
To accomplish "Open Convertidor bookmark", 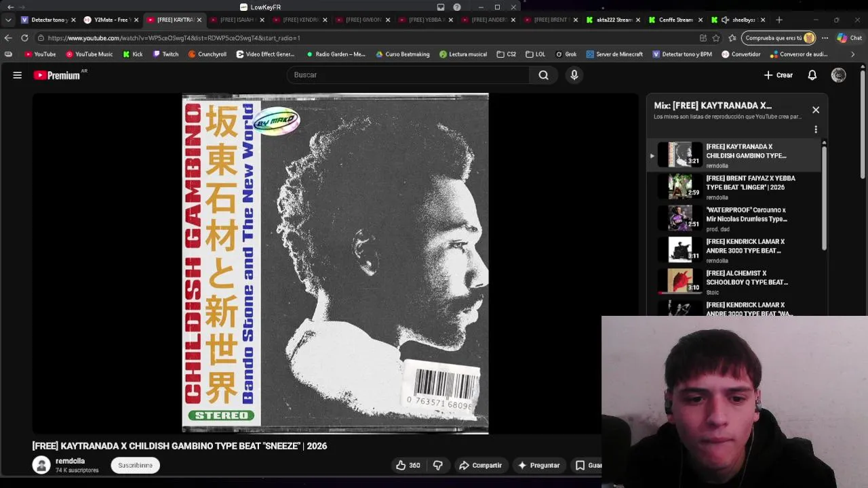I will coord(741,54).
